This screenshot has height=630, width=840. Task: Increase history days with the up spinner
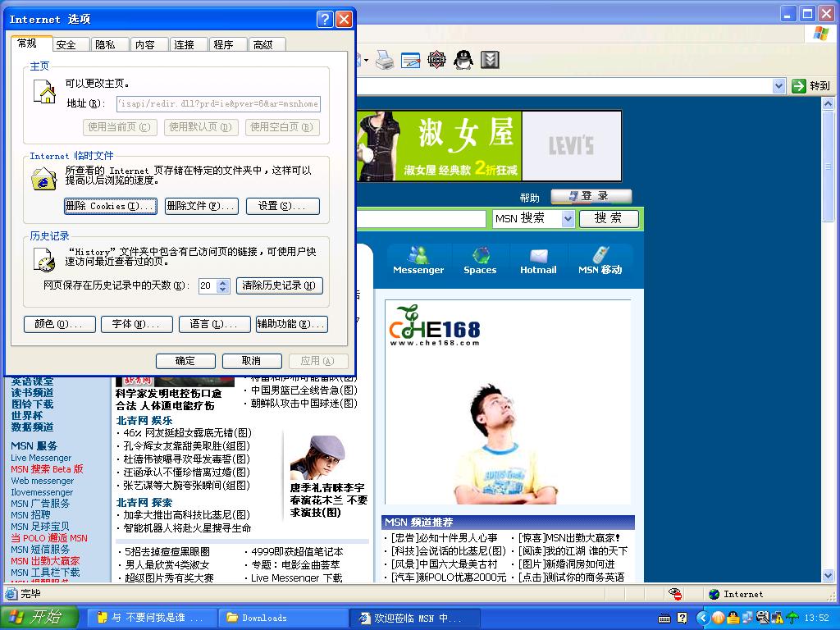click(223, 282)
